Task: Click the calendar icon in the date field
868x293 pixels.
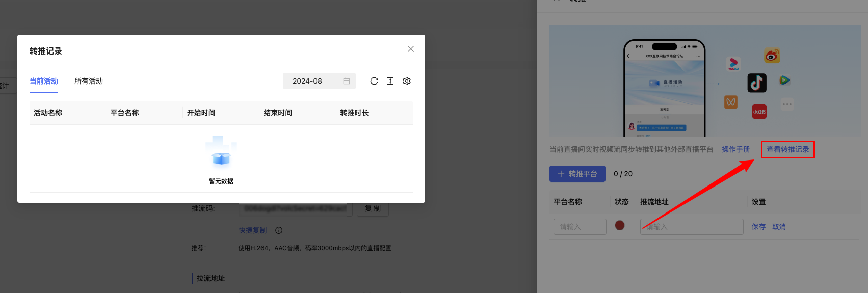Action: [347, 81]
